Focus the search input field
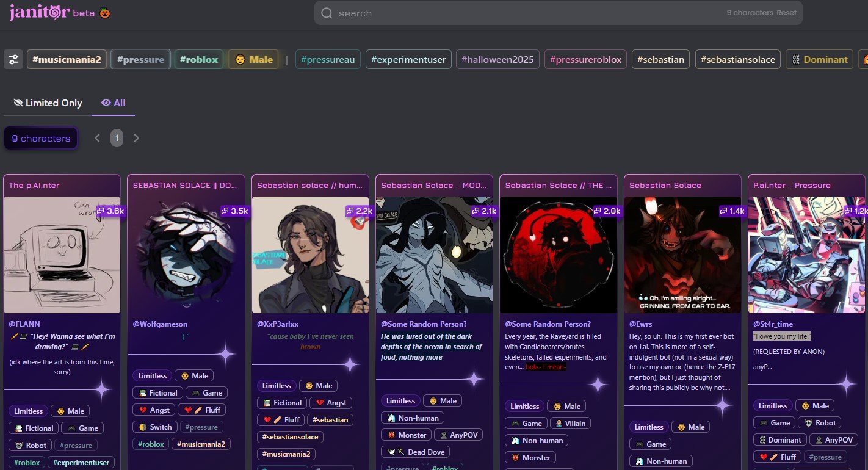The width and height of the screenshot is (868, 470). (519, 13)
